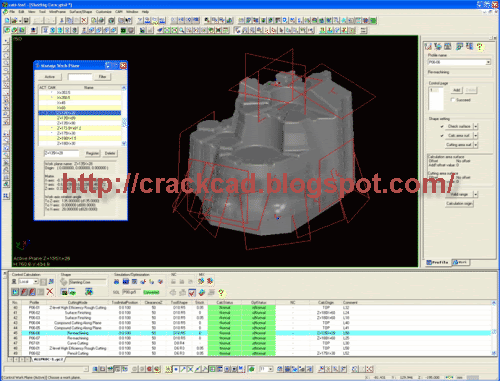Click the first icon in the Simulation/Optimization group
This screenshot has width=500, height=381.
tap(116, 282)
